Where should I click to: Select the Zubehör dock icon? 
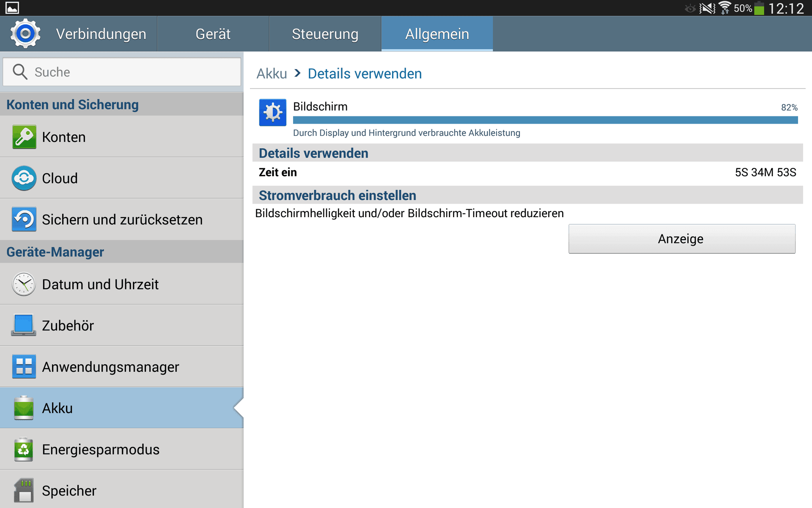(x=24, y=325)
